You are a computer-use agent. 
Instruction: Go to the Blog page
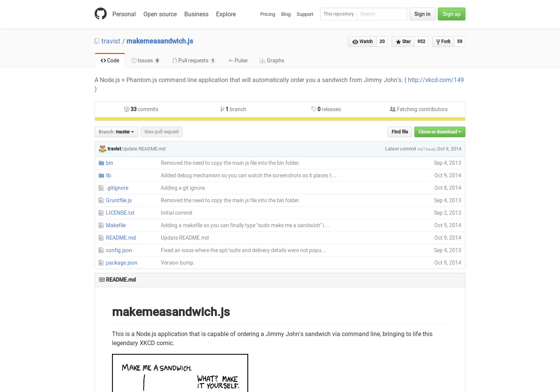pos(286,14)
